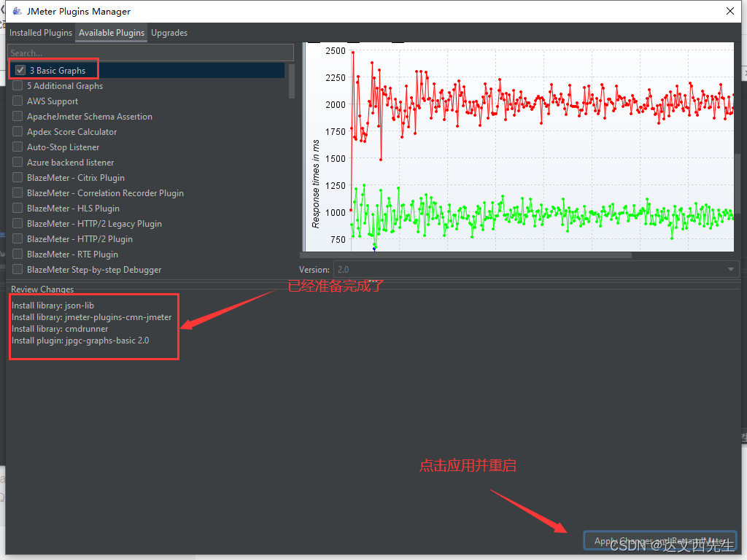Click the description pane vertical scrollbar
The image size is (747, 560).
pyautogui.click(x=738, y=183)
